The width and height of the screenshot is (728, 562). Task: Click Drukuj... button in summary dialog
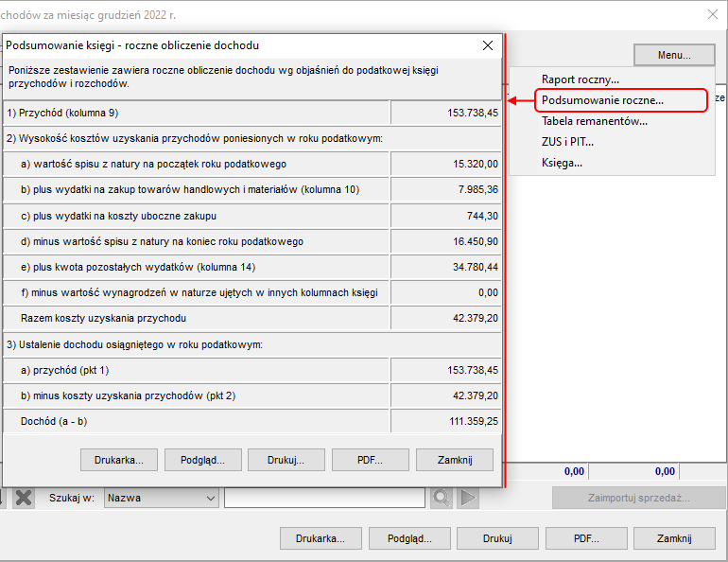[286, 460]
